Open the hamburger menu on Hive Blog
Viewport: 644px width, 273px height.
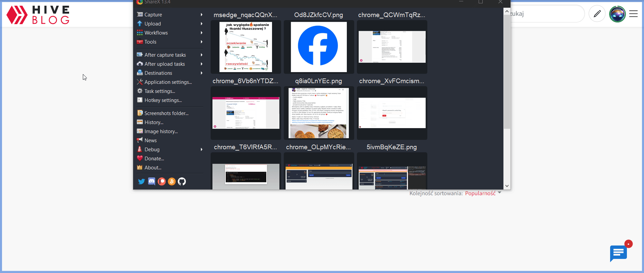(x=633, y=14)
